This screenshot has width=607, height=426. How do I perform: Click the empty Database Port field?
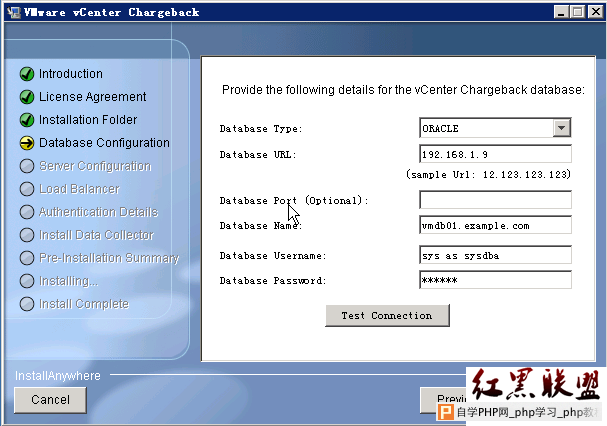495,200
